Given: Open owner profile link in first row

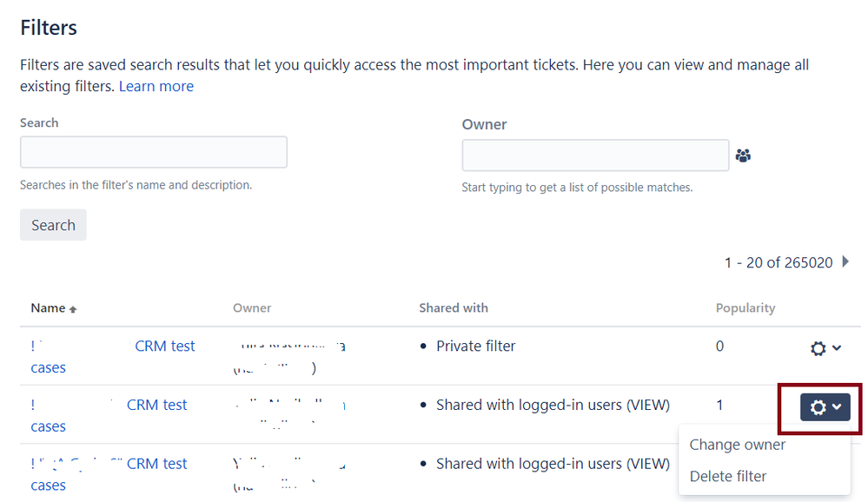Looking at the screenshot, I should (x=289, y=347).
